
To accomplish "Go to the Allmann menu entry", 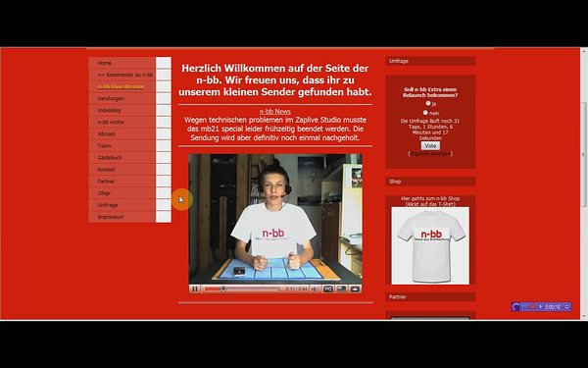I will [122, 134].
